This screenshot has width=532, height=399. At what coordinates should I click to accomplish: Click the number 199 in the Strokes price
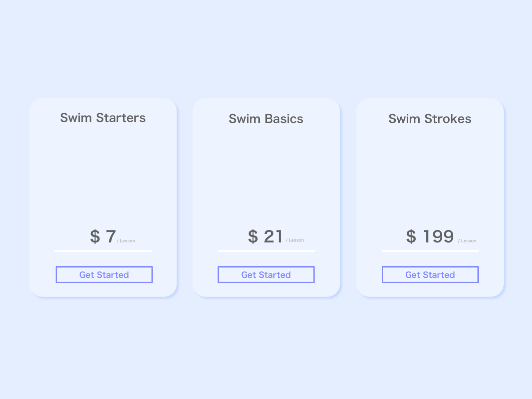pyautogui.click(x=438, y=236)
